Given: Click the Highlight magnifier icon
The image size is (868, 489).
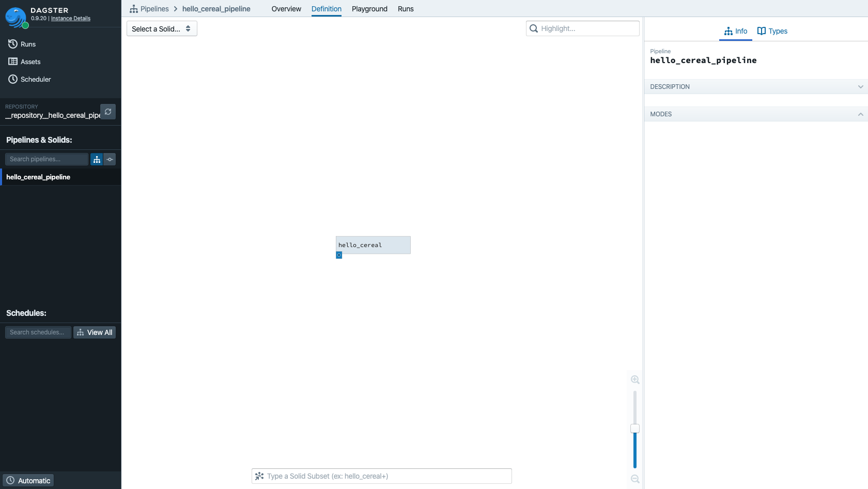Looking at the screenshot, I should (534, 28).
